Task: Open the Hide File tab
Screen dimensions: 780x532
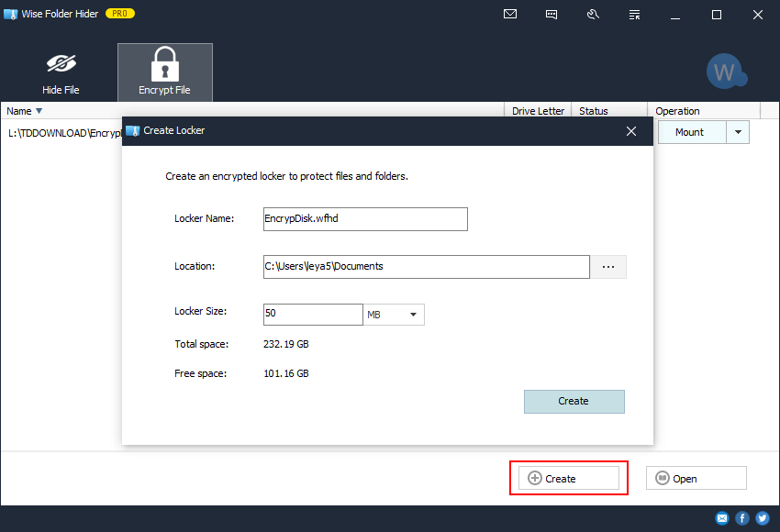Action: coord(61,73)
